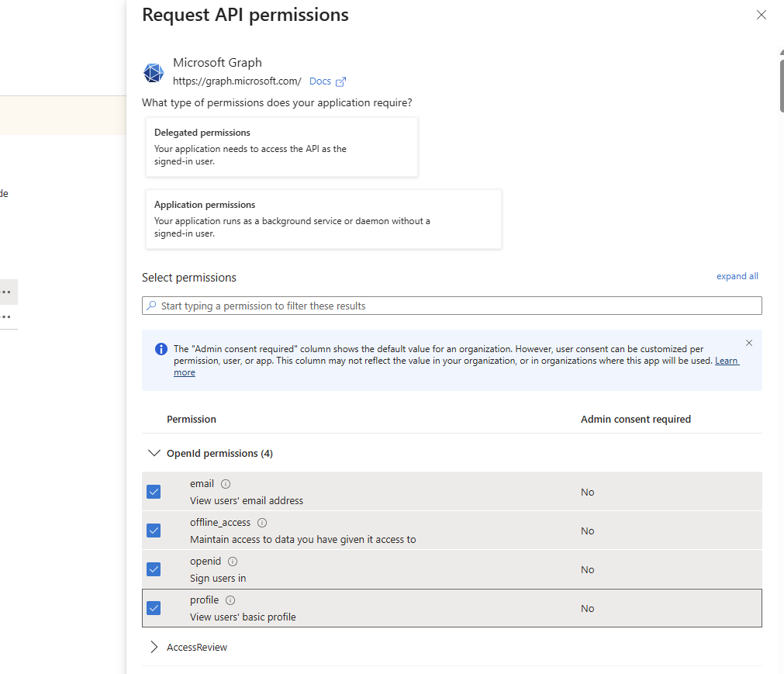
Task: Choose the Delegated permissions card
Action: click(281, 147)
